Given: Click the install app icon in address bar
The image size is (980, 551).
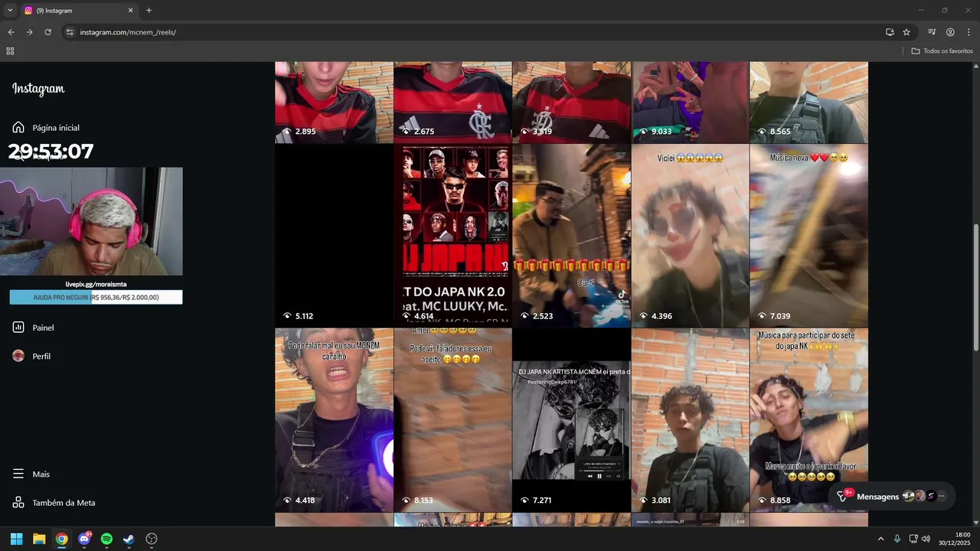Looking at the screenshot, I should pyautogui.click(x=890, y=32).
